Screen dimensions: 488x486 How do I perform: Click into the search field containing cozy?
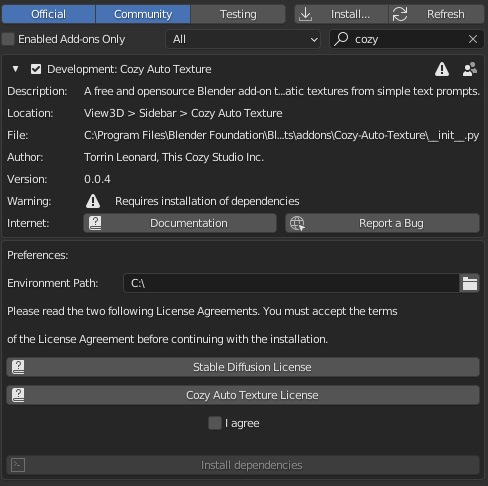point(407,39)
